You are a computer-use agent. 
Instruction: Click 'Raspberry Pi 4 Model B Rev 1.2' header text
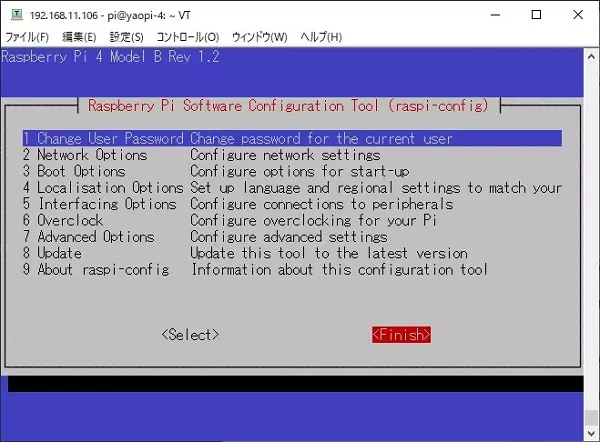click(110, 57)
